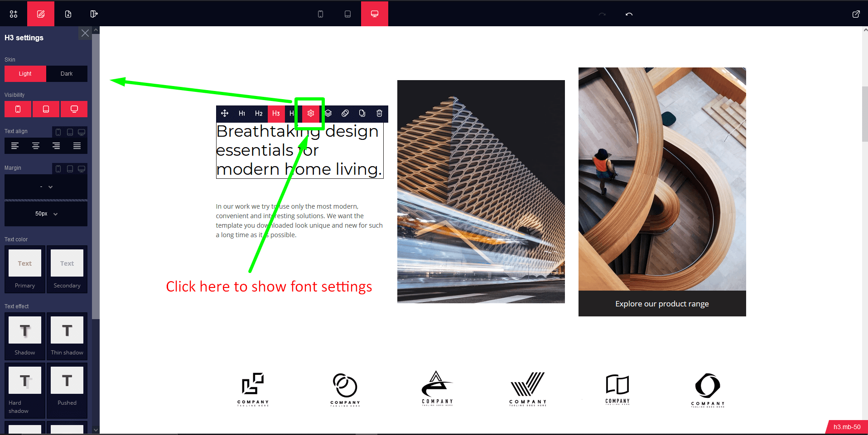Toggle desktop visibility for heading
This screenshot has width=868, height=435.
tap(74, 109)
